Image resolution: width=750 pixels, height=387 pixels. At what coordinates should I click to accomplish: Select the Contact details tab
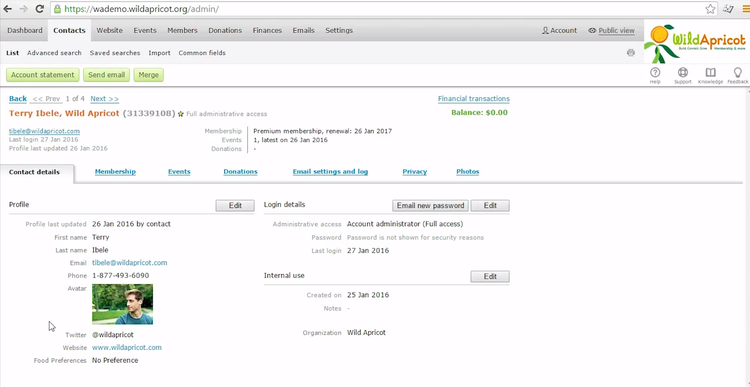[x=34, y=172]
